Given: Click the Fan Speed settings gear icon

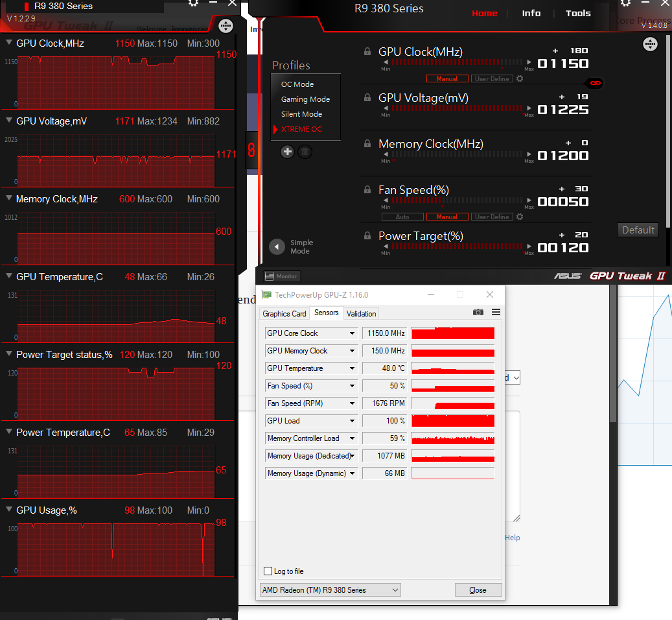Looking at the screenshot, I should pyautogui.click(x=520, y=217).
